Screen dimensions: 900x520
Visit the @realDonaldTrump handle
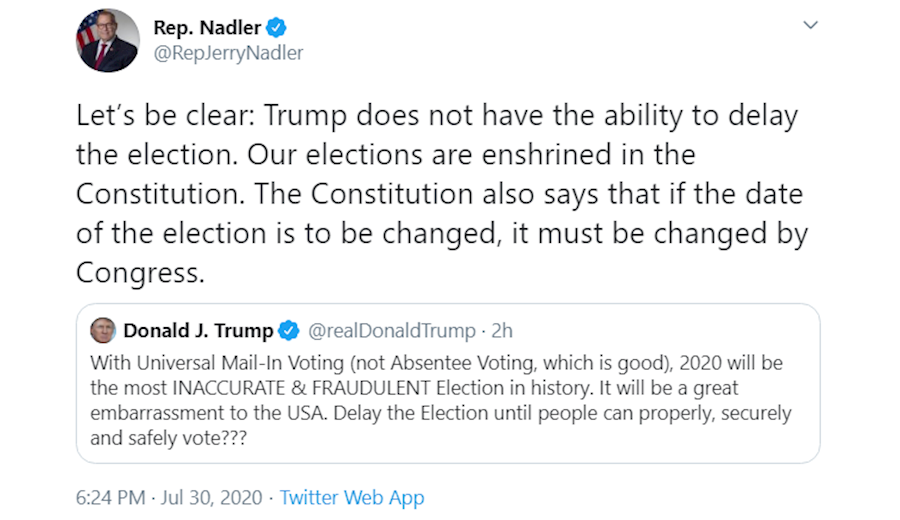(391, 331)
